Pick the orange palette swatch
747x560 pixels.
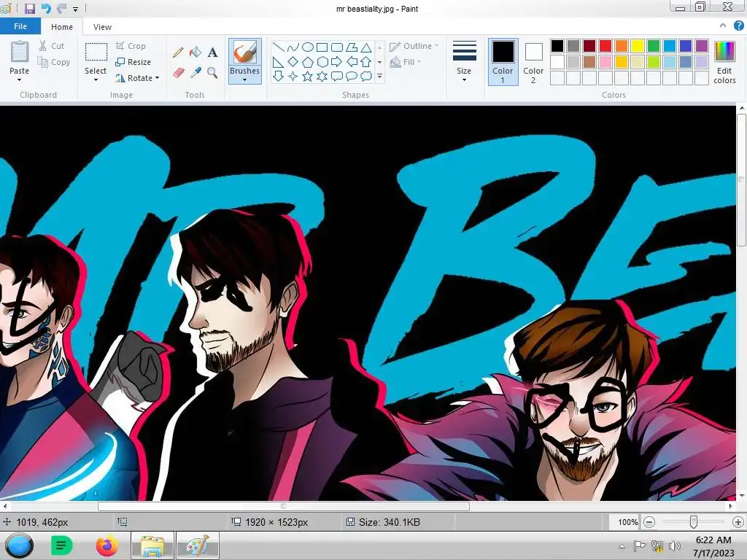click(622, 46)
